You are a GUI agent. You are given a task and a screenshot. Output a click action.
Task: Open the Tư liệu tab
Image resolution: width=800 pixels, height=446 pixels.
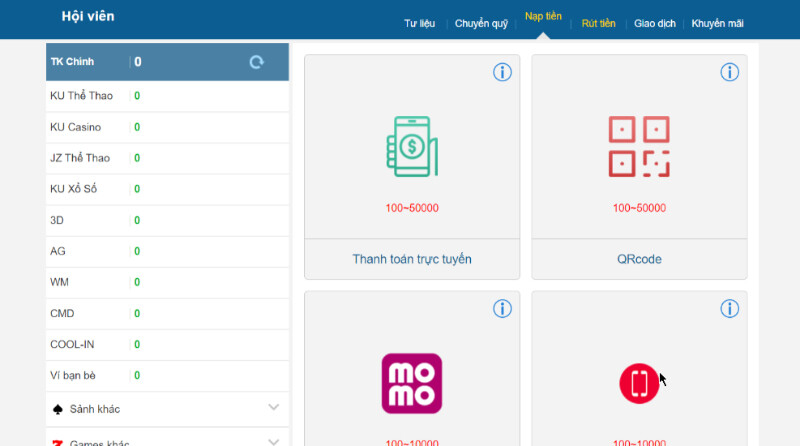[x=419, y=23]
